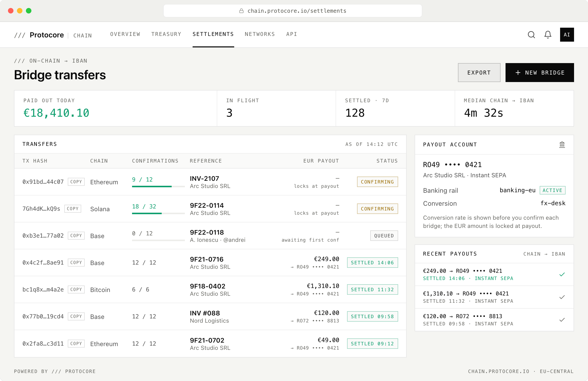588x381 pixels.
Task: Click Nord Logistics in INV #088 row
Action: (x=209, y=321)
